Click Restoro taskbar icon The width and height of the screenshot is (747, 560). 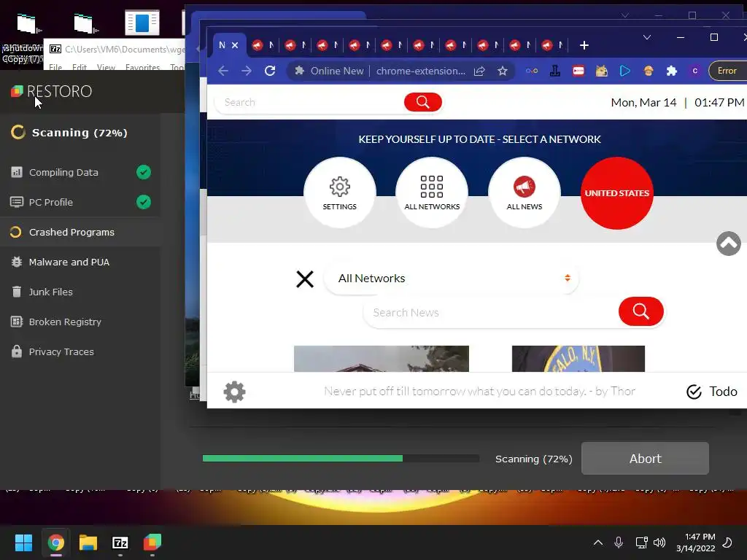[x=152, y=542]
